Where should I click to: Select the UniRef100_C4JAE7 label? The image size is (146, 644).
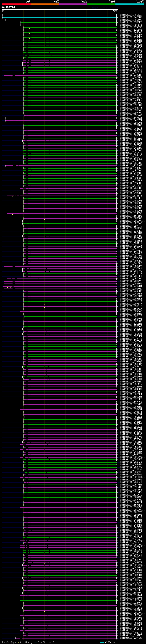pyautogui.click(x=131, y=100)
